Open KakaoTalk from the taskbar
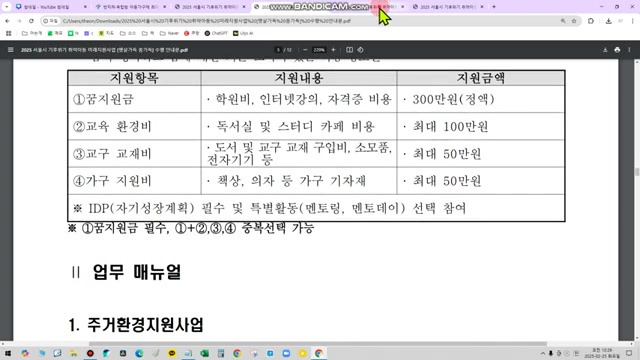640x360 pixels. [x=172, y=353]
